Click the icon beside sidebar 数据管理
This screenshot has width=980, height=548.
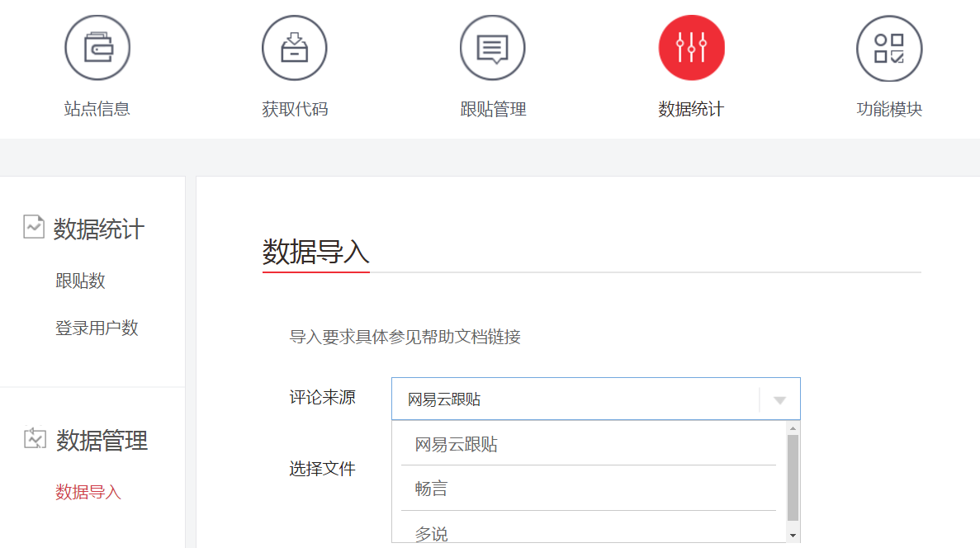35,438
